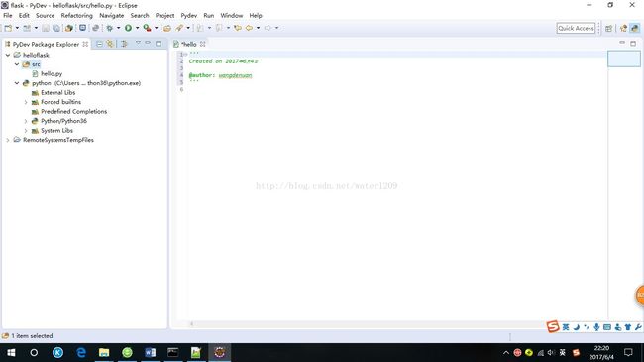This screenshot has width=644, height=362.
Task: Expand the System Libs node
Action: point(26,130)
